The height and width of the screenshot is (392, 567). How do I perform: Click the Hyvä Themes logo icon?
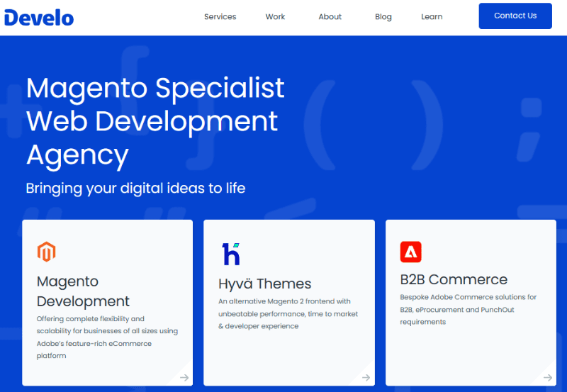click(231, 254)
